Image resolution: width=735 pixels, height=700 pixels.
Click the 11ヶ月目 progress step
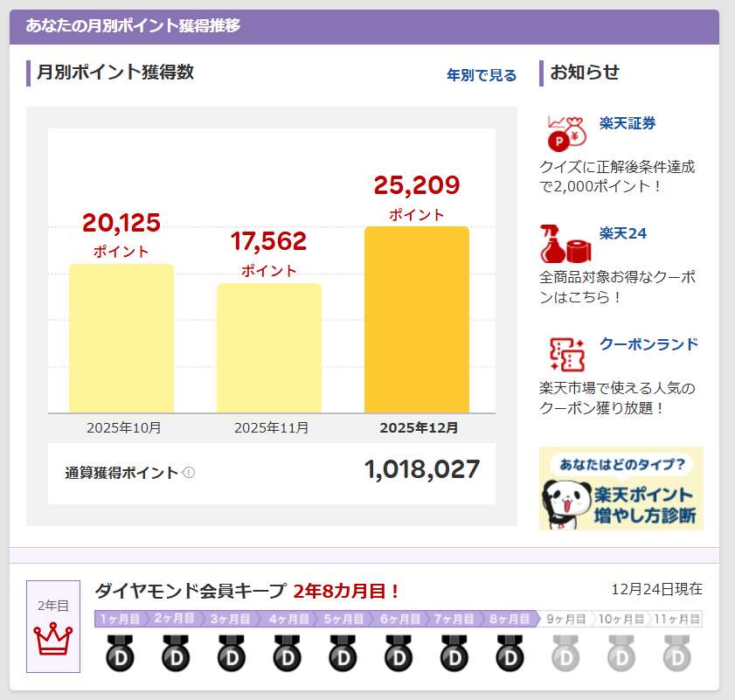[x=676, y=619]
